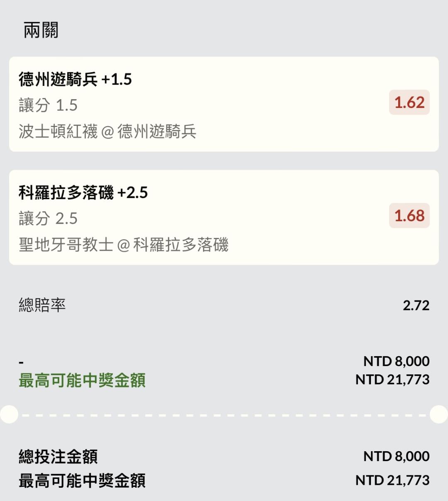448x501 pixels.
Task: Click the 讓分 2.5 handicap label
Action: coord(48,219)
